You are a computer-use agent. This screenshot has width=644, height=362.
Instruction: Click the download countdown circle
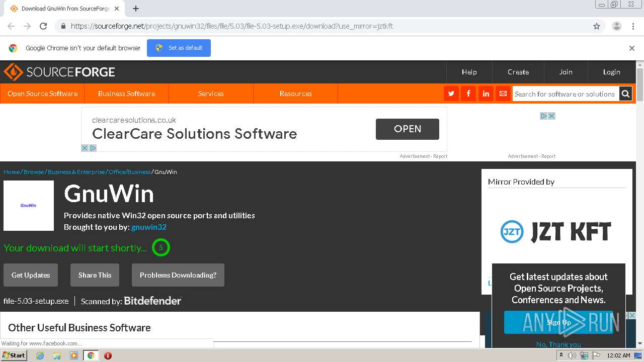click(161, 247)
